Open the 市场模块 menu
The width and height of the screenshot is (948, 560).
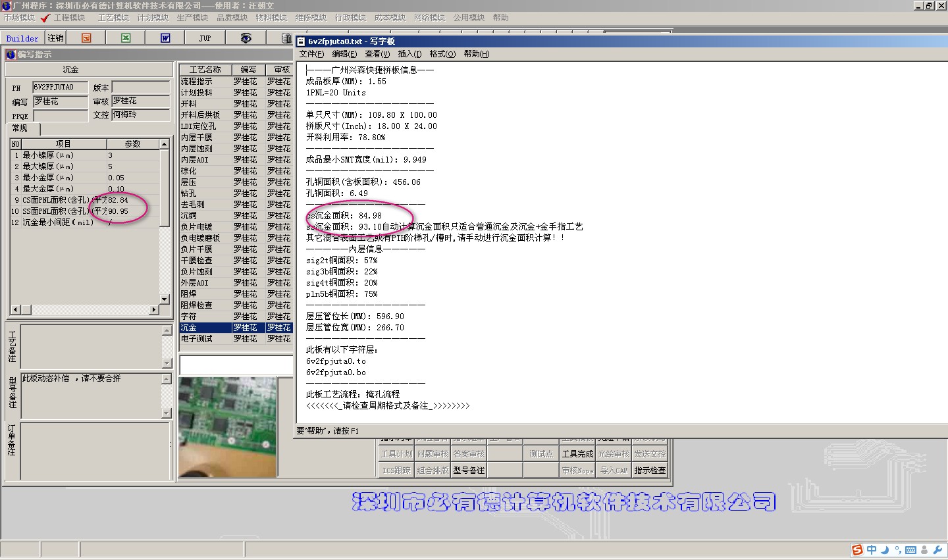coord(19,18)
